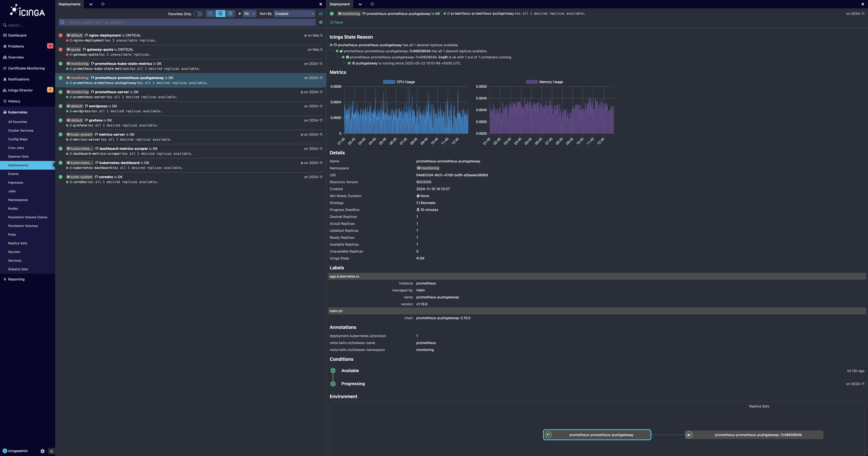Open the monitoring namespace from Details
The width and height of the screenshot is (868, 456).
(428, 168)
